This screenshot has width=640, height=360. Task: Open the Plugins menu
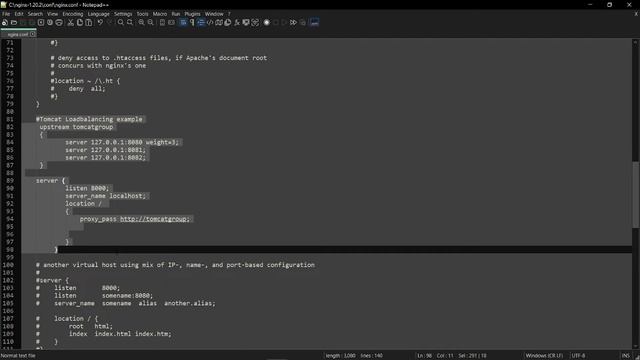tap(192, 14)
